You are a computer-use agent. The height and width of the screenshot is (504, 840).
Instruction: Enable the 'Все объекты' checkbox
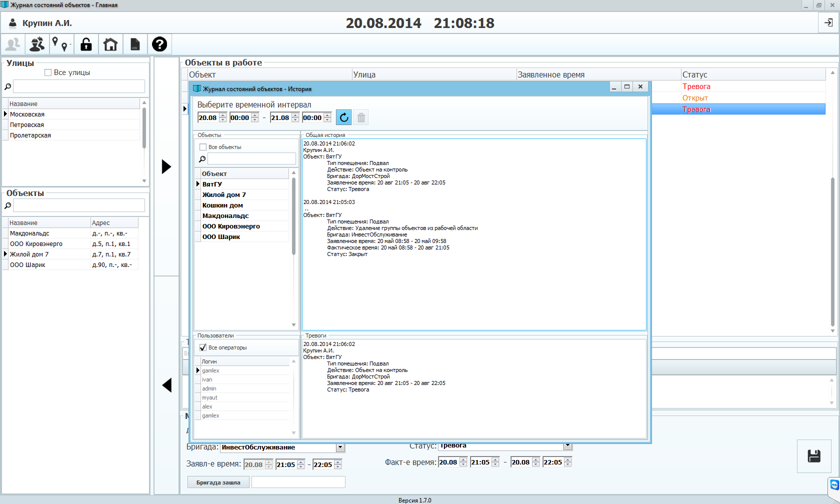tap(203, 147)
